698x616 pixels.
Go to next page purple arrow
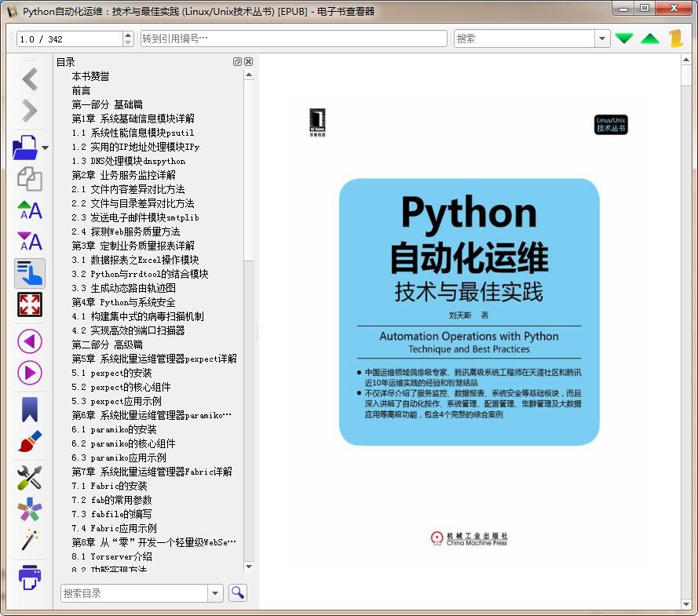click(x=30, y=373)
